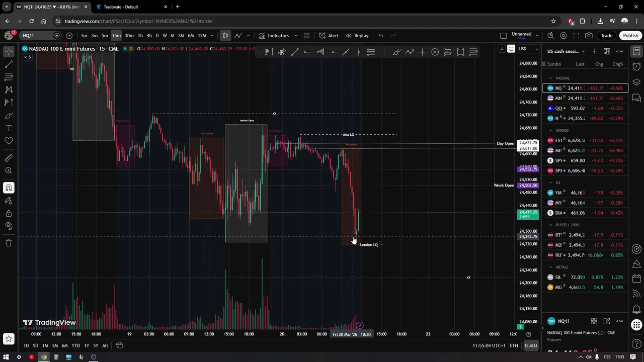The image size is (644, 362).
Task: Select the ruler measure tool
Action: click(x=9, y=158)
